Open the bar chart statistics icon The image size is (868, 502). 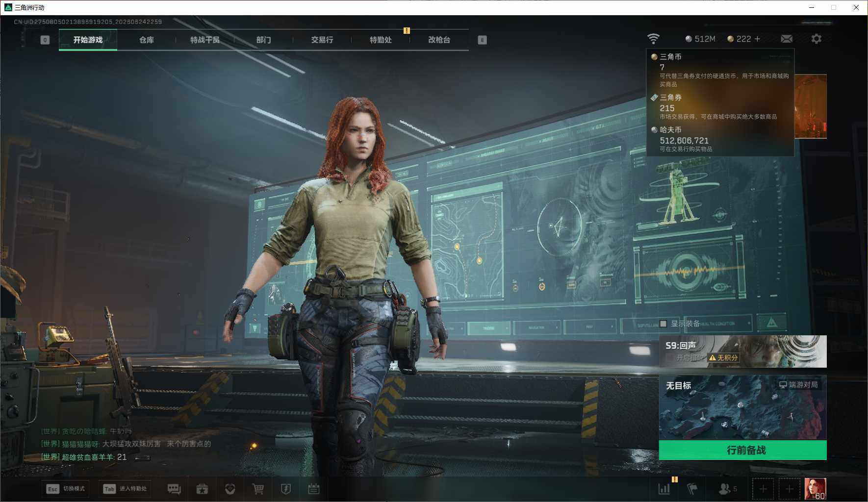[664, 489]
